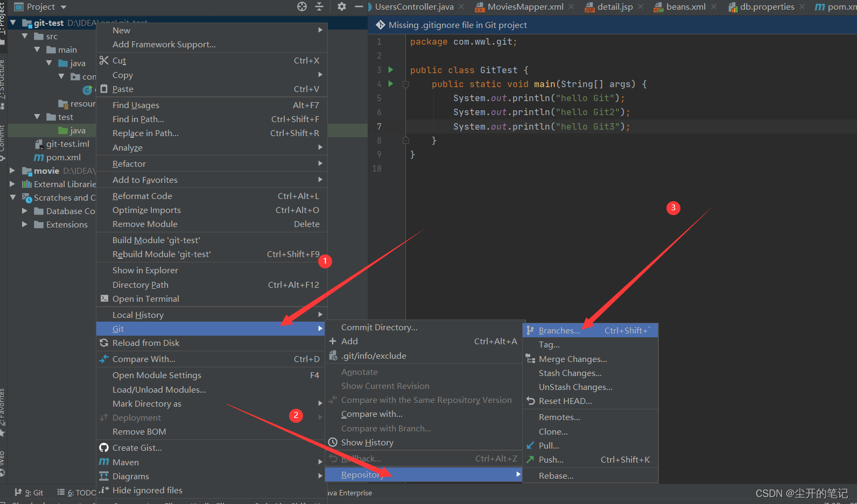857x504 pixels.
Task: Click the Reset HEAD undo icon
Action: [x=530, y=401]
